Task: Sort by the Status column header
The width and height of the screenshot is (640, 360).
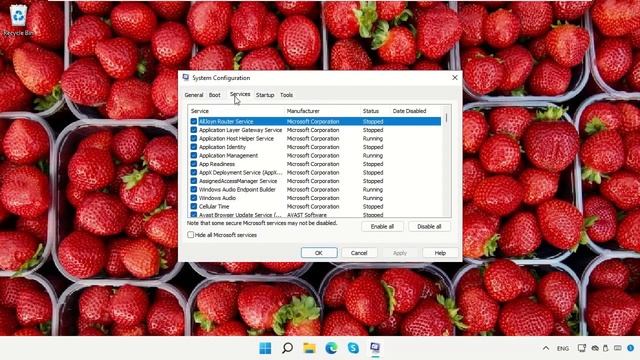Action: pos(376,111)
